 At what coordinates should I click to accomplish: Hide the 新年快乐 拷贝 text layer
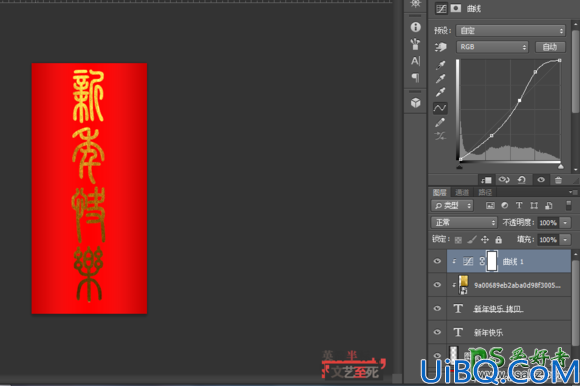pyautogui.click(x=437, y=308)
